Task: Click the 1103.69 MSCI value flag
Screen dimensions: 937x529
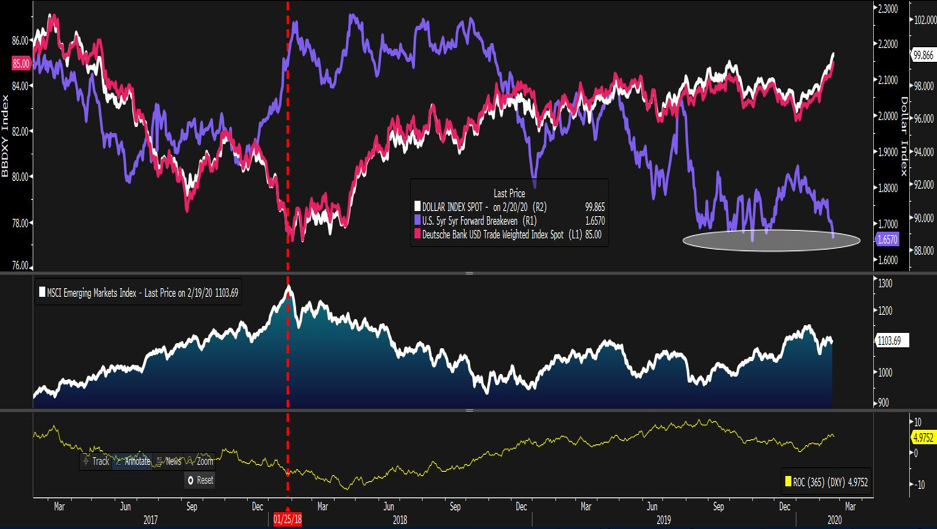Action: [x=892, y=341]
